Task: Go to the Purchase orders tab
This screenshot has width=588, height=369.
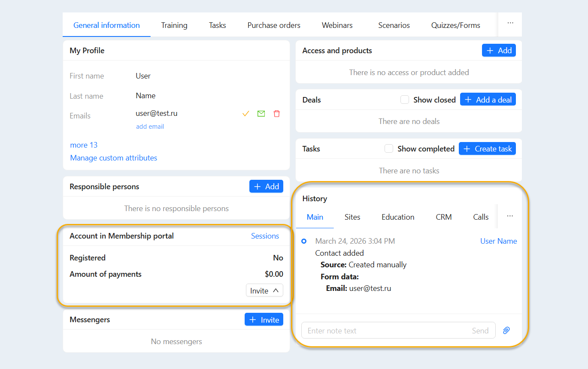Action: tap(274, 25)
